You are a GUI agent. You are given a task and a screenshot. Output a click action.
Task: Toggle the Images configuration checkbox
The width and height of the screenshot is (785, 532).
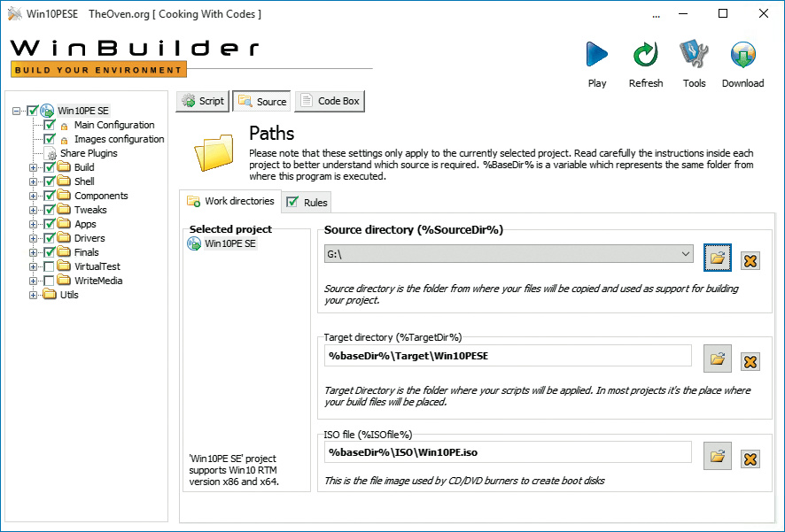(x=49, y=139)
